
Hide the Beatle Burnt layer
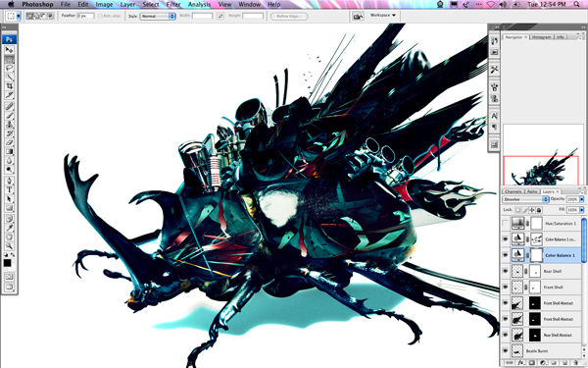506,350
